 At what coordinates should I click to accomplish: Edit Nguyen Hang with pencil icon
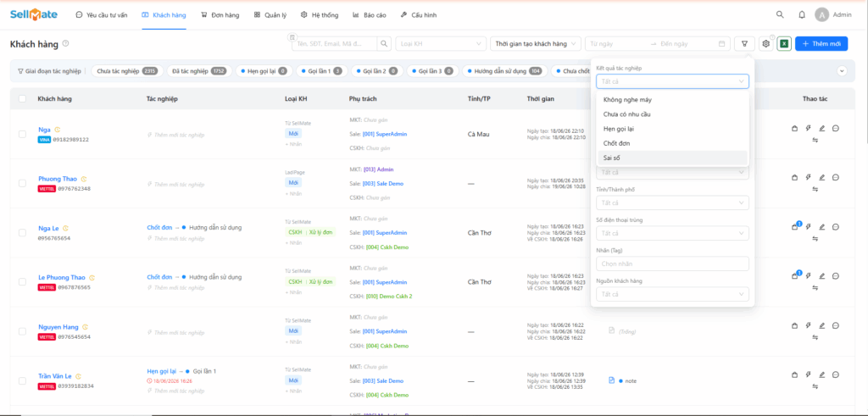[822, 325]
